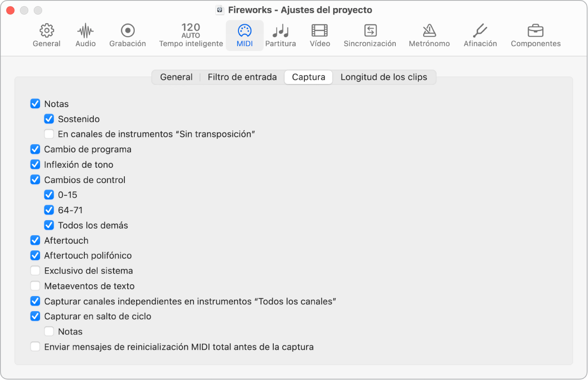Close the Ajustes del proyecto window
This screenshot has width=588, height=380.
(11, 10)
